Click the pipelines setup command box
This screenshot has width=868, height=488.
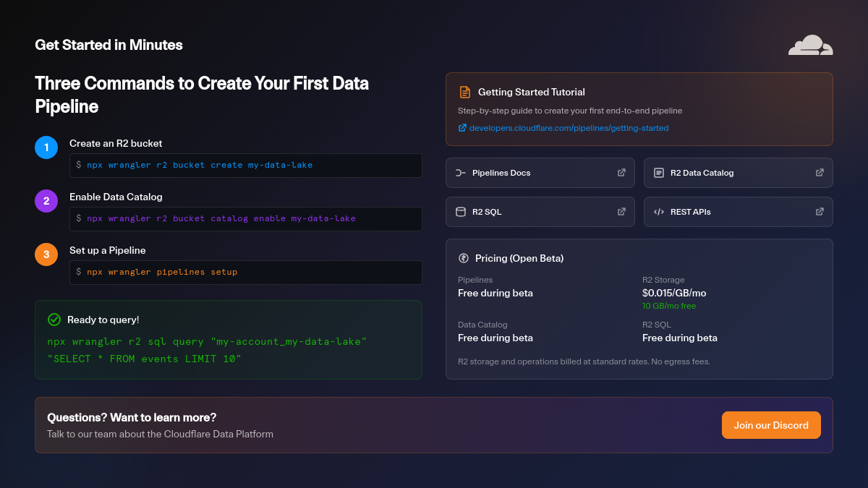245,273
